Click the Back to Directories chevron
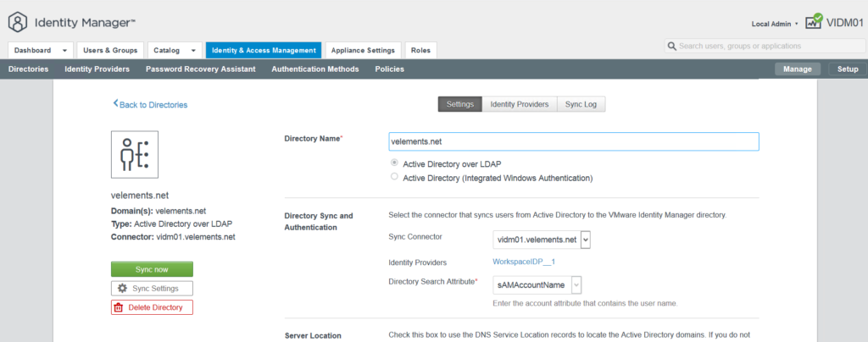The image size is (868, 342). coord(115,103)
